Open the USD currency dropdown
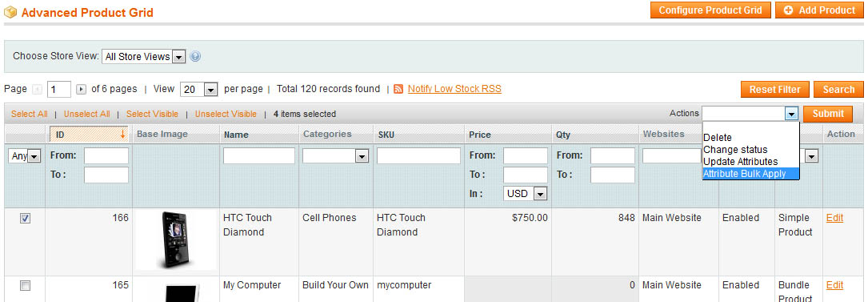The height and width of the screenshot is (302, 868). [x=526, y=194]
